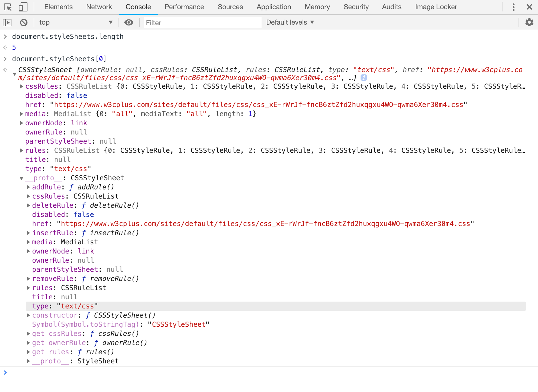Expand prototype ownerNode: link row
The width and height of the screenshot is (538, 392).
(x=28, y=251)
